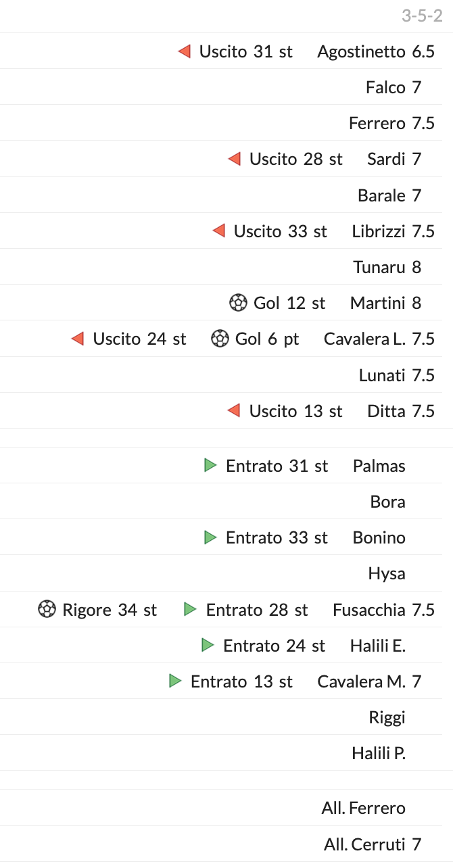453x868 pixels.
Task: Click the "Rigore 34 st" event text
Action: pyautogui.click(x=110, y=610)
